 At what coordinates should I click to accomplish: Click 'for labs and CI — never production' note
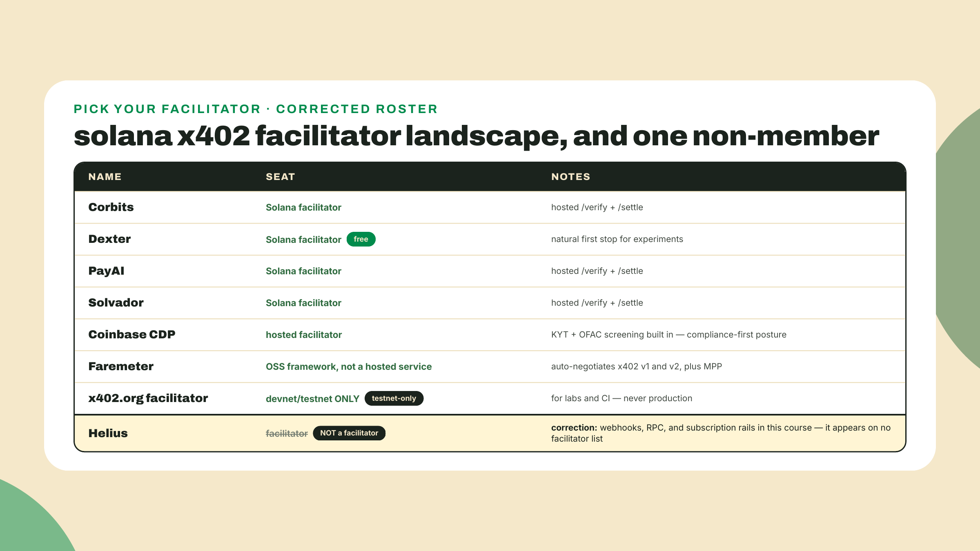(621, 398)
